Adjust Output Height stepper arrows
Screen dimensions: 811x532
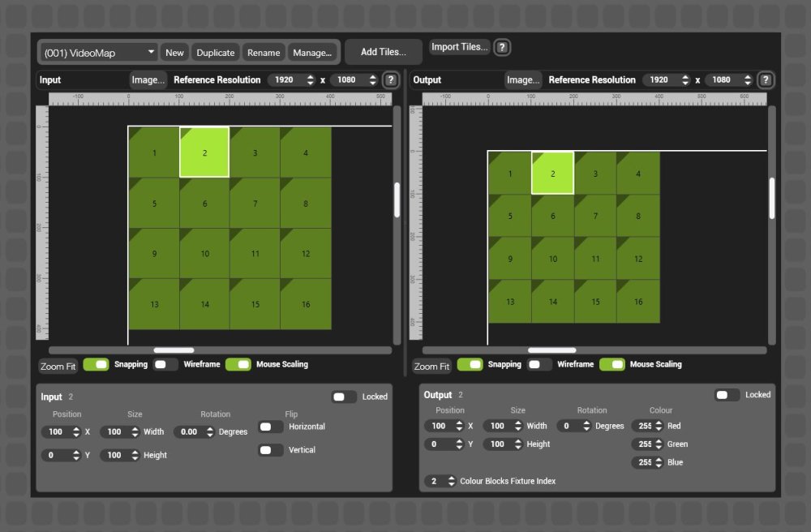point(517,444)
